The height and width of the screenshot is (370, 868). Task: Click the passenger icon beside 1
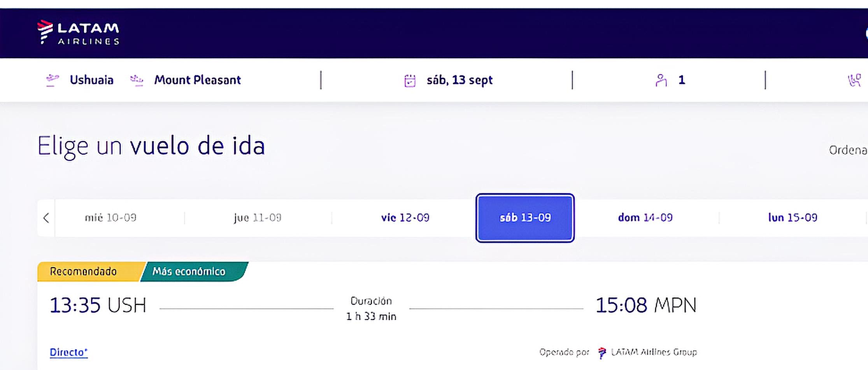point(661,80)
